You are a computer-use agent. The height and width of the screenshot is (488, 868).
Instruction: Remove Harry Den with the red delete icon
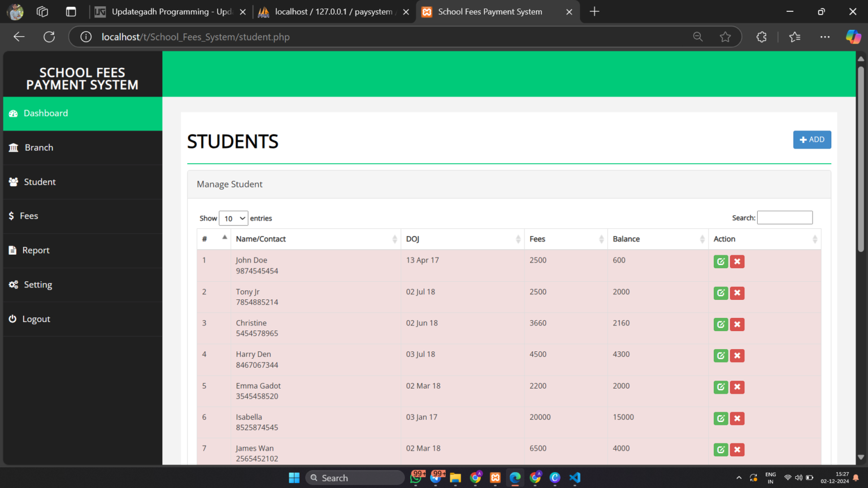tap(737, 356)
